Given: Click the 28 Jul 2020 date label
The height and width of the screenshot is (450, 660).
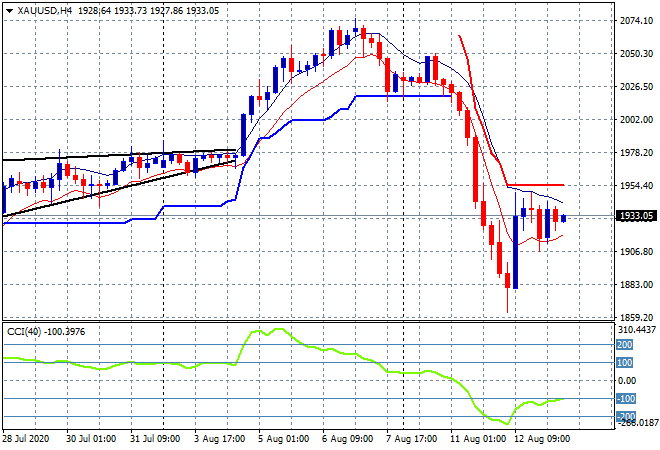Looking at the screenshot, I should (26, 439).
